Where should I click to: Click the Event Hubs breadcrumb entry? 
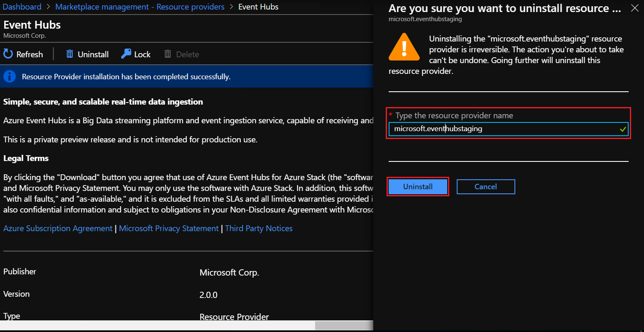point(258,7)
